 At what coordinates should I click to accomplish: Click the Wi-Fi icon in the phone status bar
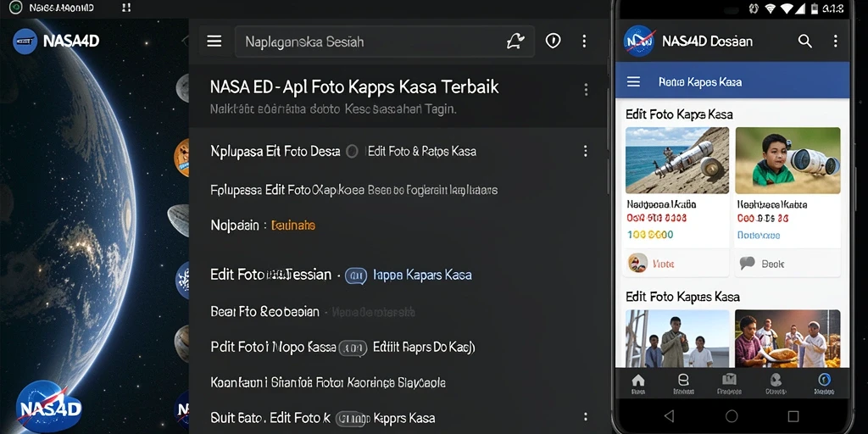click(x=770, y=8)
